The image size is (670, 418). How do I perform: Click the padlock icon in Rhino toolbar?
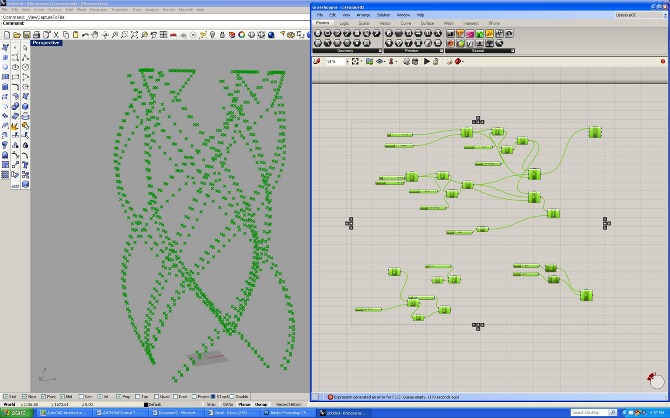(222, 35)
